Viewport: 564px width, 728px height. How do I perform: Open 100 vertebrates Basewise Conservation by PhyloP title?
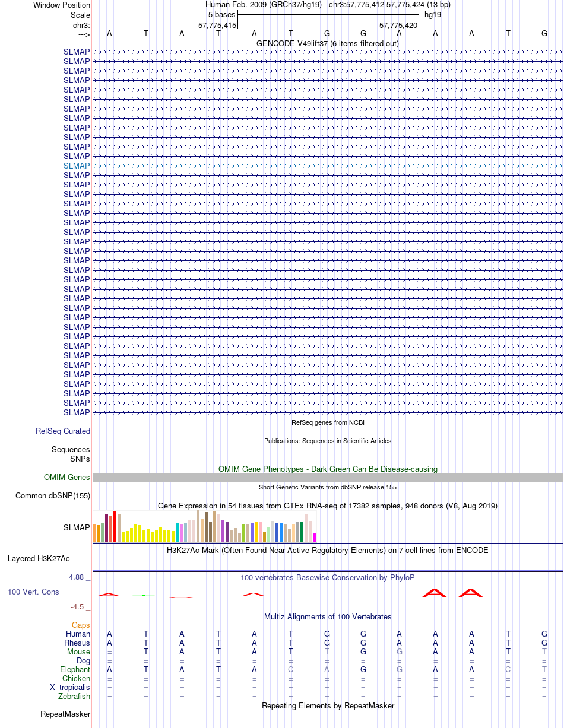click(328, 577)
